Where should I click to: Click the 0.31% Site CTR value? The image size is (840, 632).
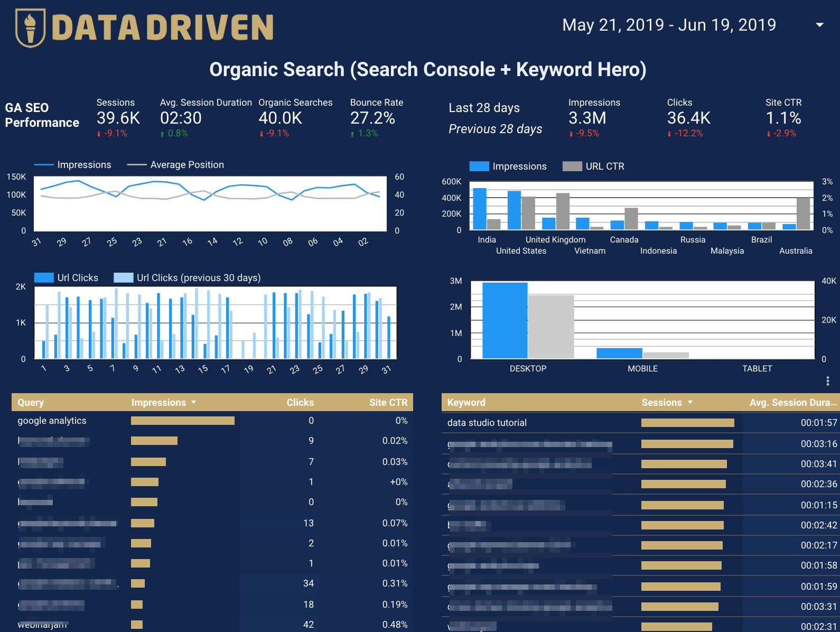tap(395, 583)
